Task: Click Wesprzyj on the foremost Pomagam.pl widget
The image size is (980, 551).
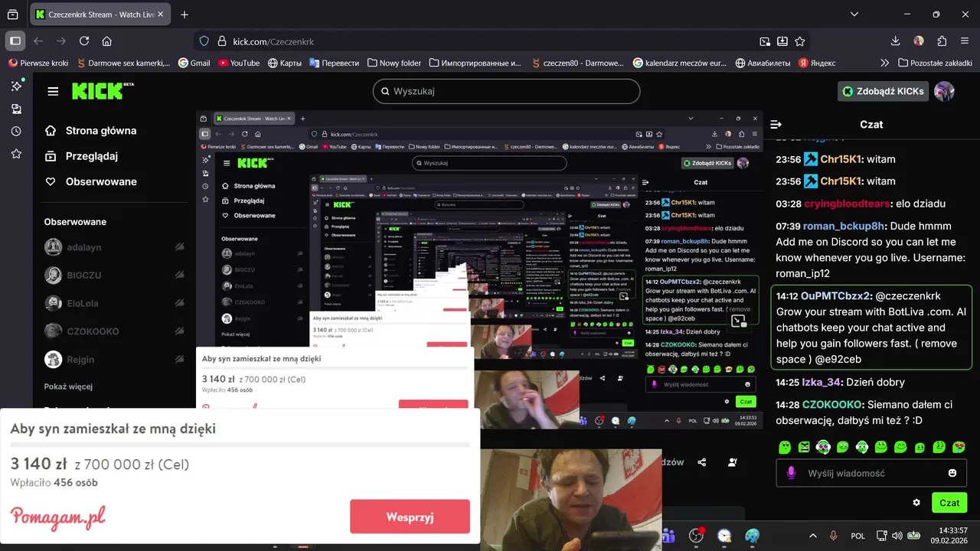Action: (410, 517)
